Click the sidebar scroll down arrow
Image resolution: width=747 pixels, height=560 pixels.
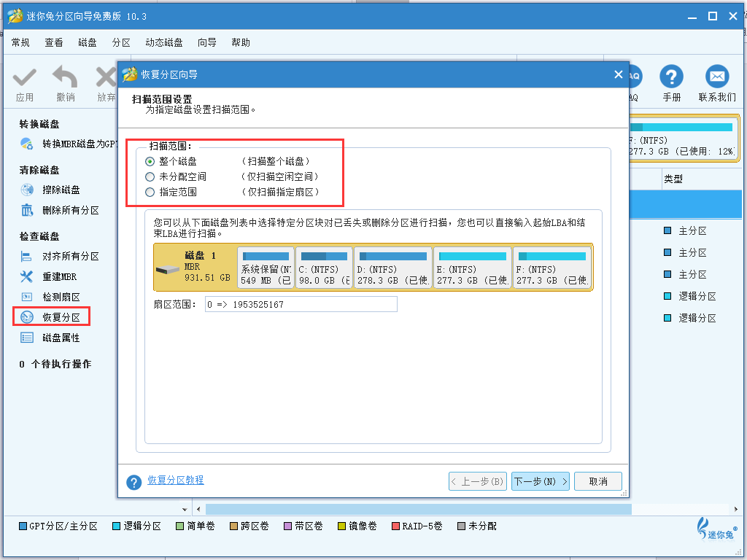(185, 510)
